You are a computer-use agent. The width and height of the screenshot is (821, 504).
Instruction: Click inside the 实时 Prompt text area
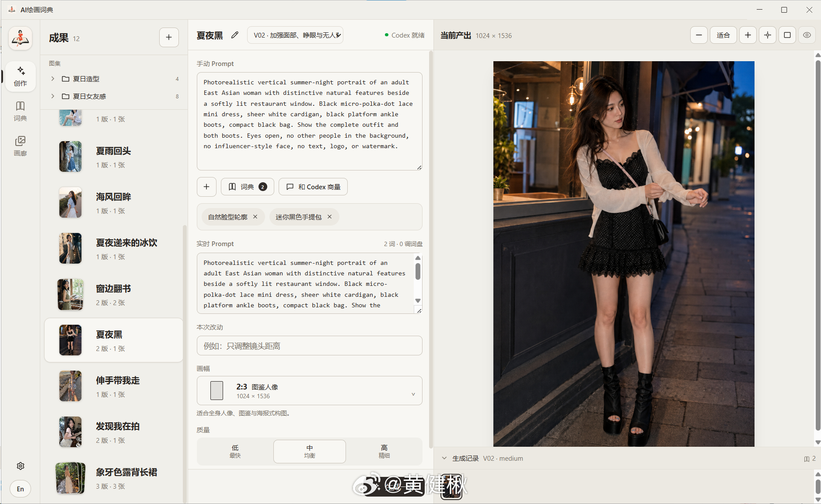point(305,283)
